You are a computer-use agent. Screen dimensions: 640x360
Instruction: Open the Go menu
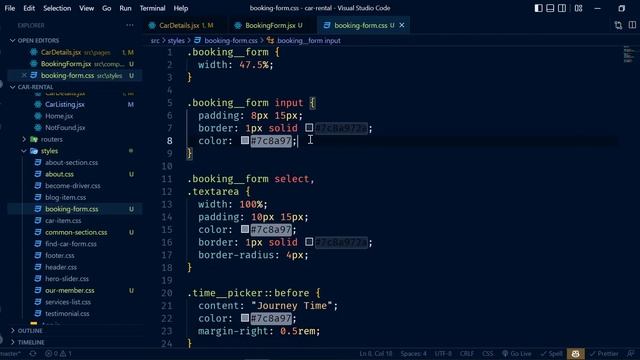[107, 8]
